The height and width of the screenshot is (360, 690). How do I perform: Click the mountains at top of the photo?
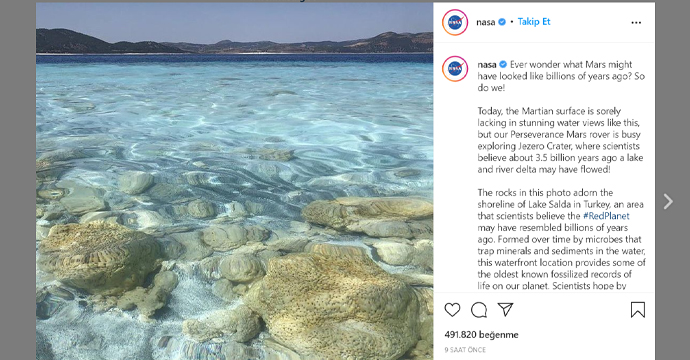(235, 42)
